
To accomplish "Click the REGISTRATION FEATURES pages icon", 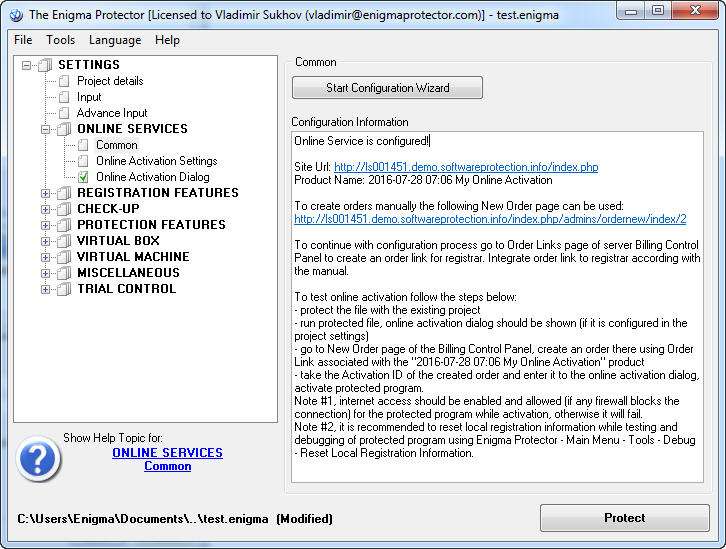I will click(64, 193).
